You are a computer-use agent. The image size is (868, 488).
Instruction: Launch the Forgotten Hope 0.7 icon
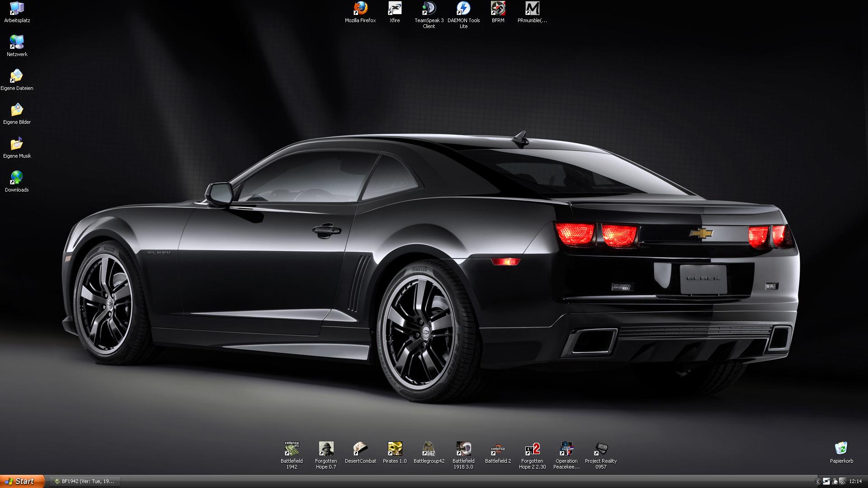[326, 455]
